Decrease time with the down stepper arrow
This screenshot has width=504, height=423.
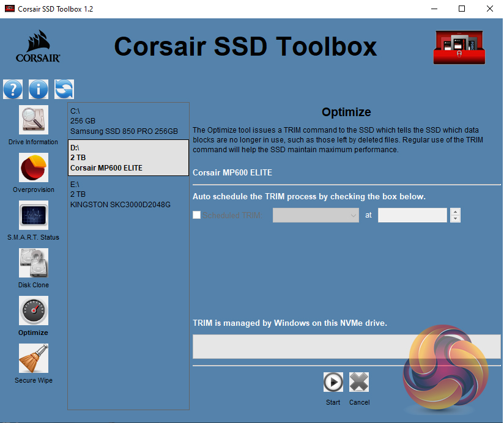[455, 219]
